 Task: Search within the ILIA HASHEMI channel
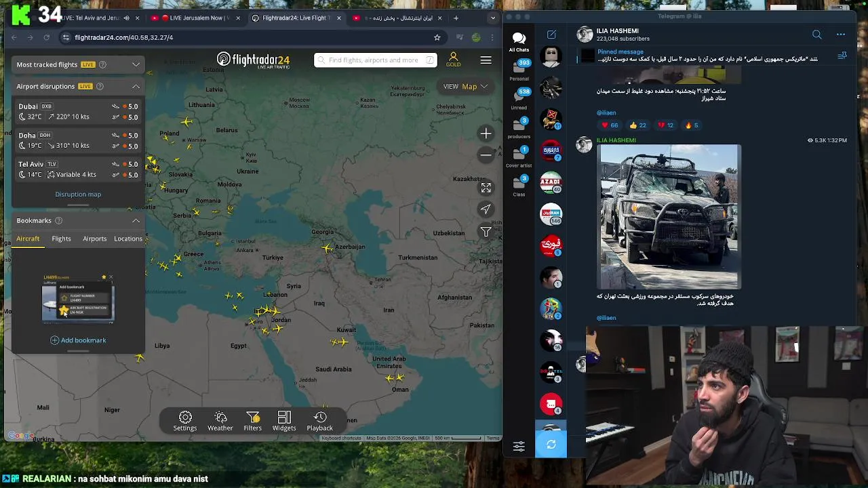pos(816,35)
